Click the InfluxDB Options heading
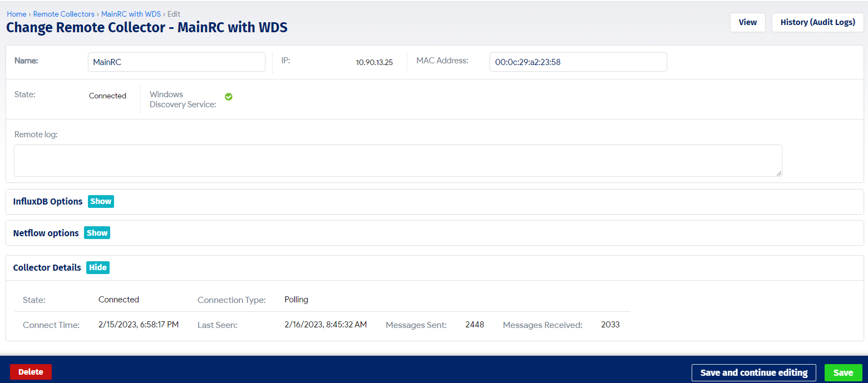The height and width of the screenshot is (383, 868). click(x=48, y=201)
